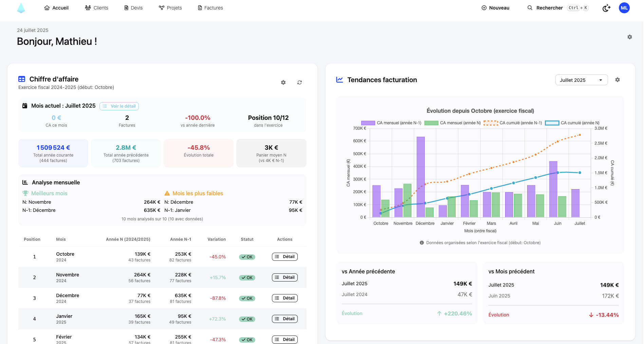644x344 pixels.
Task: Click the warning icon near Mois les plus faibles
Action: [167, 193]
